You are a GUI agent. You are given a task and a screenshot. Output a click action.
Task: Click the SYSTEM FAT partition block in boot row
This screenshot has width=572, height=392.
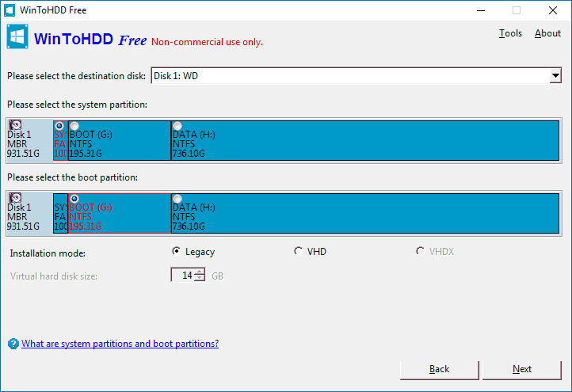click(60, 213)
